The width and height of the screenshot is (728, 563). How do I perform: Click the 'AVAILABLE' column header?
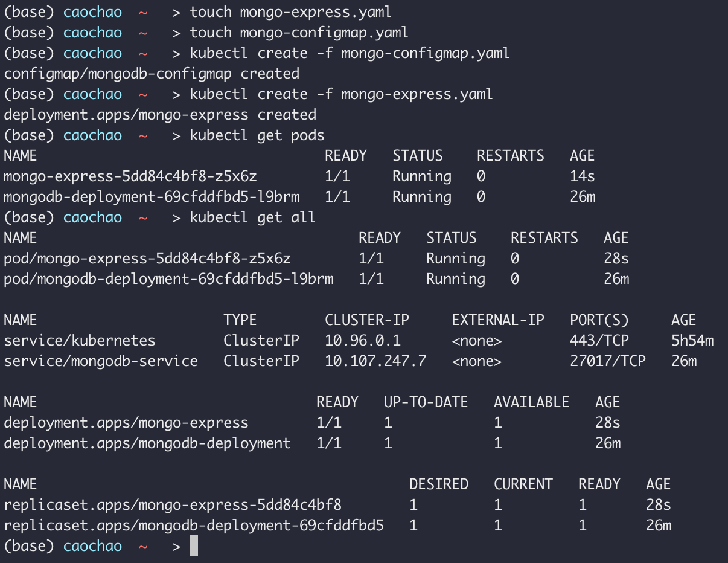tap(532, 402)
